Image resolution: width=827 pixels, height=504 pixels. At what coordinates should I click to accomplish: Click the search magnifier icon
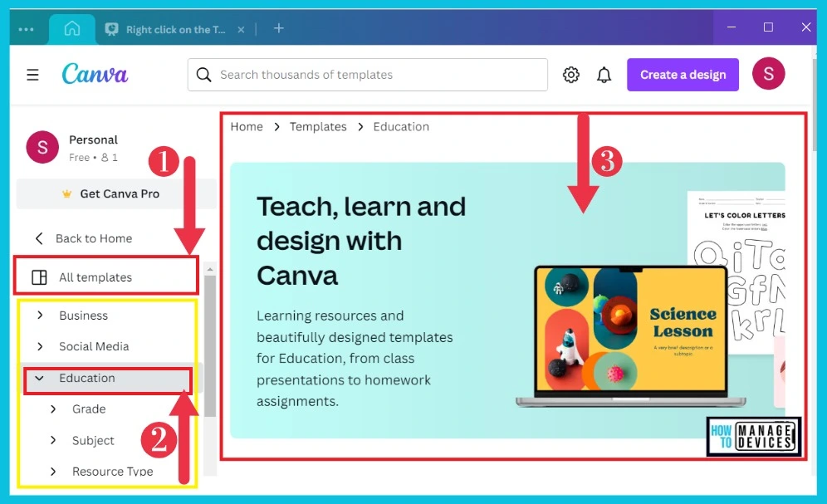[203, 75]
